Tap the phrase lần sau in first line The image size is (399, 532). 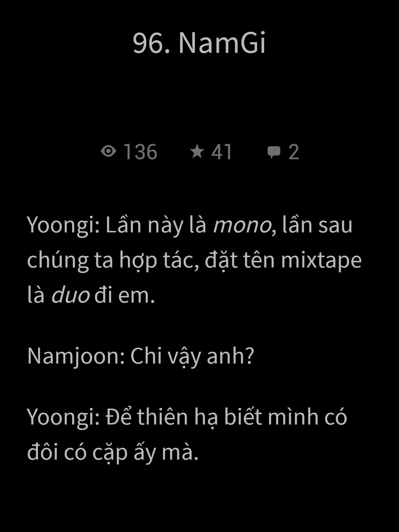point(317,225)
